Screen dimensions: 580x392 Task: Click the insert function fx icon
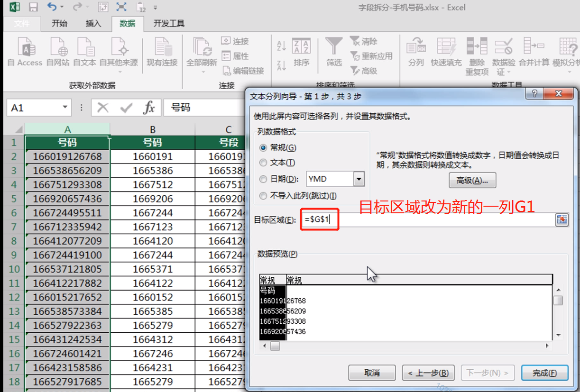(x=149, y=108)
